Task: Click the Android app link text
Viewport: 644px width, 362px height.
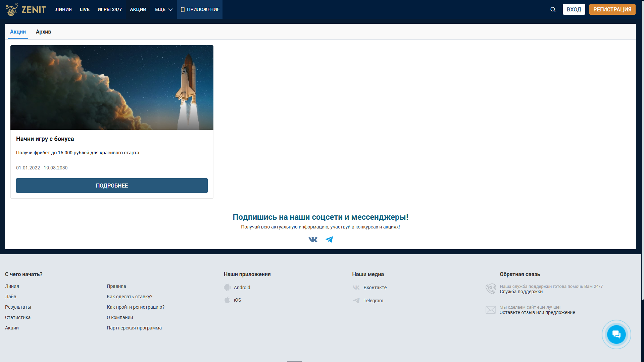Action: 242,288
